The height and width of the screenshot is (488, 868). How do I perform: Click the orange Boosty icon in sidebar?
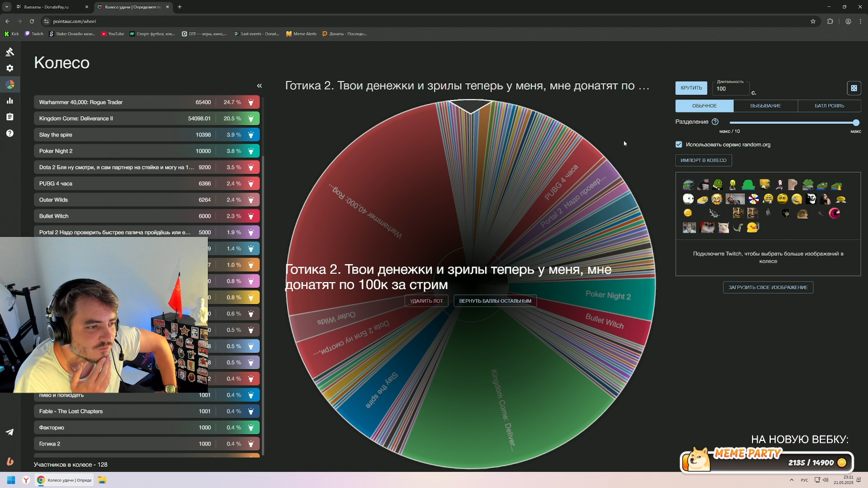(10, 461)
